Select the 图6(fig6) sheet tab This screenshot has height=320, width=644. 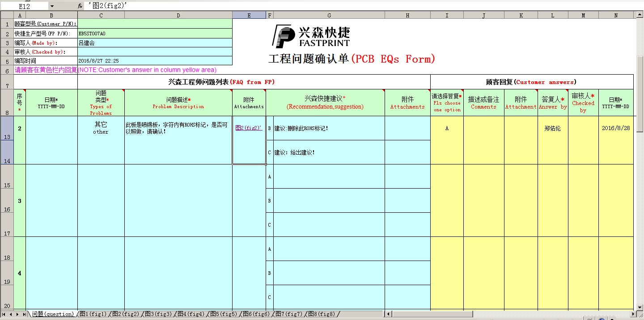tap(256, 314)
